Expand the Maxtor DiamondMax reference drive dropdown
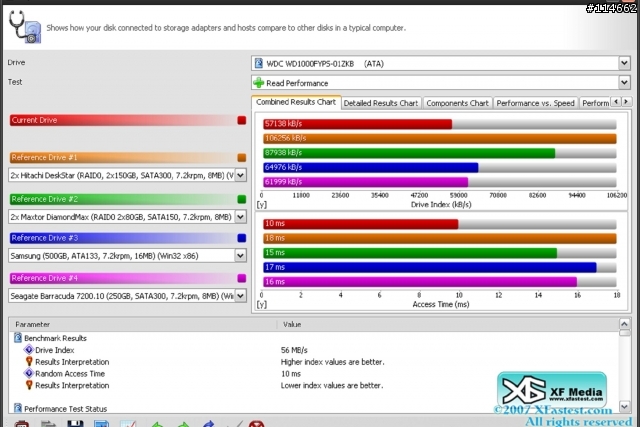Image resolution: width=640 pixels, height=427 pixels. click(241, 217)
